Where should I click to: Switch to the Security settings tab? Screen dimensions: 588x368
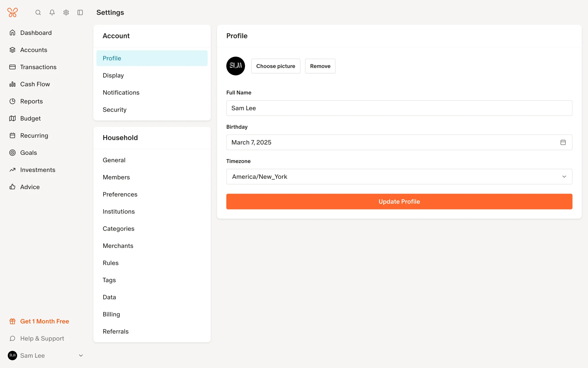[x=115, y=110]
